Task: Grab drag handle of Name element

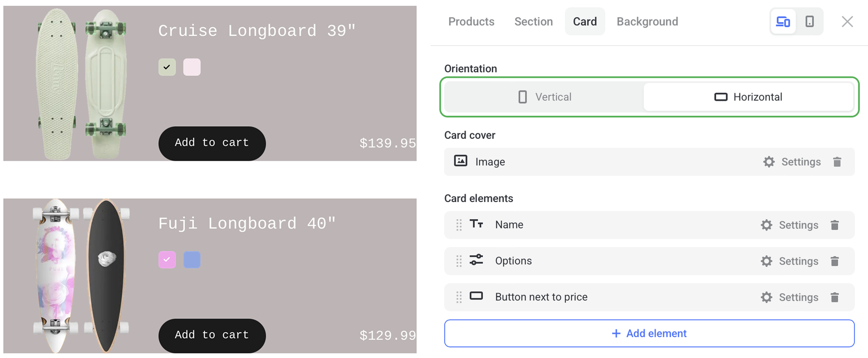Action: (459, 225)
